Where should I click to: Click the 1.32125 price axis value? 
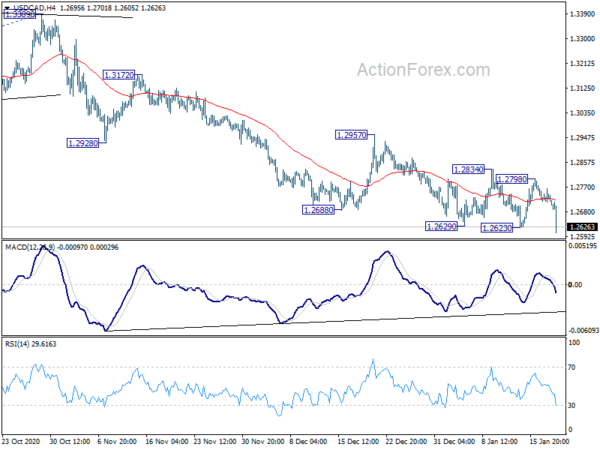coord(582,64)
